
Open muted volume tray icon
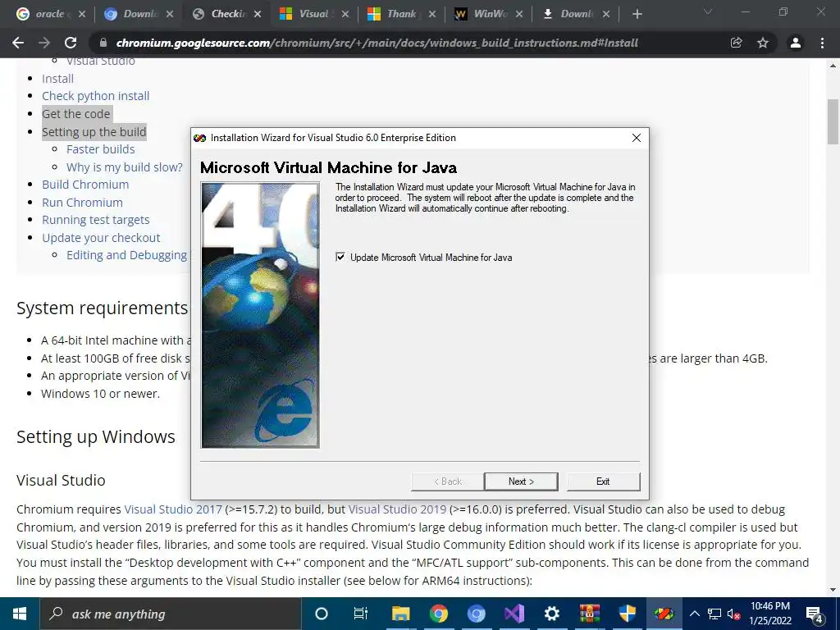(x=734, y=614)
